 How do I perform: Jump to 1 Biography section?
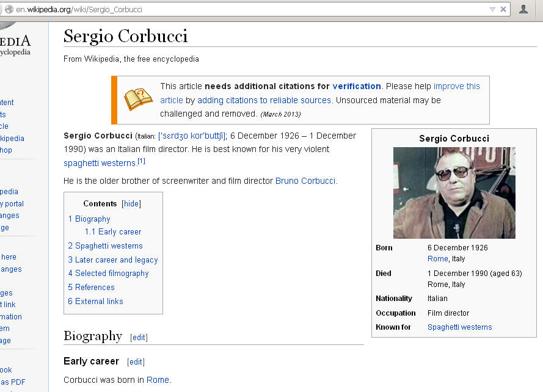tap(89, 219)
